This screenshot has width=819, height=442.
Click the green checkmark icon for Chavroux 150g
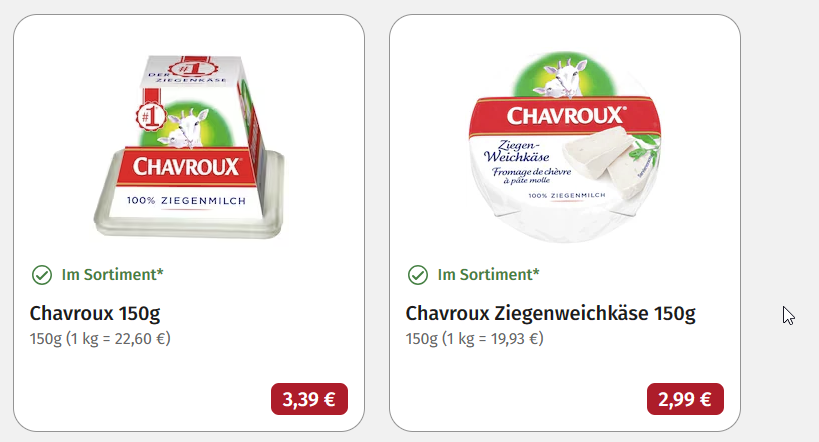pos(42,275)
